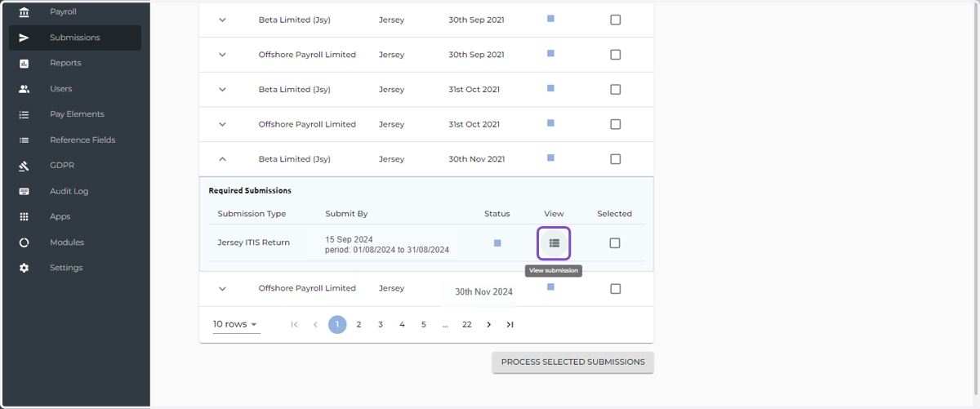Open Users in the sidebar
The width and height of the screenshot is (980, 409).
pos(75,89)
